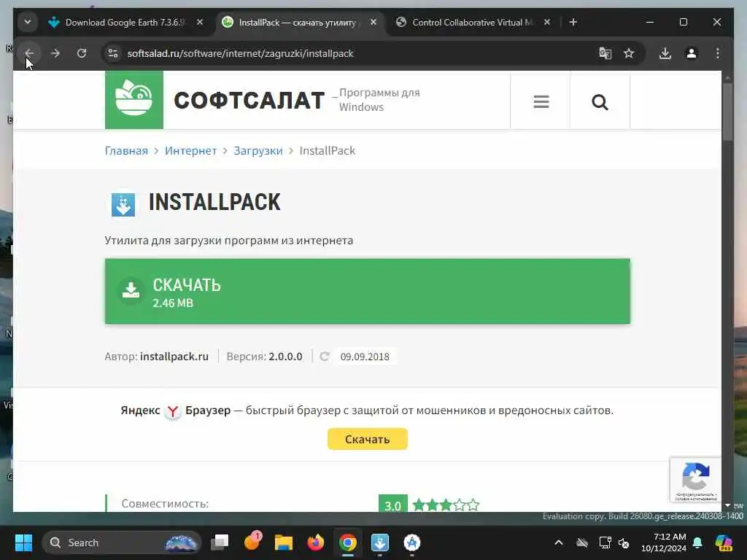
Task: Click the download arrow icon in green banner
Action: pyautogui.click(x=131, y=290)
